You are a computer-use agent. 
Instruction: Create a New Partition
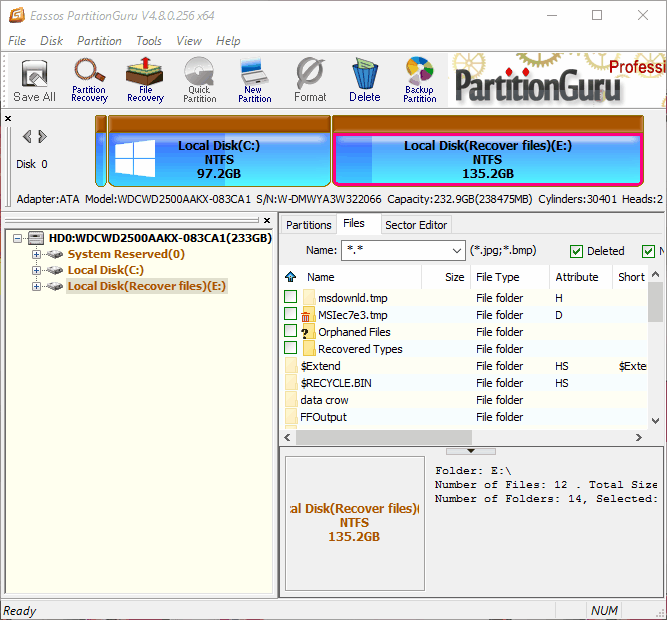(x=254, y=80)
